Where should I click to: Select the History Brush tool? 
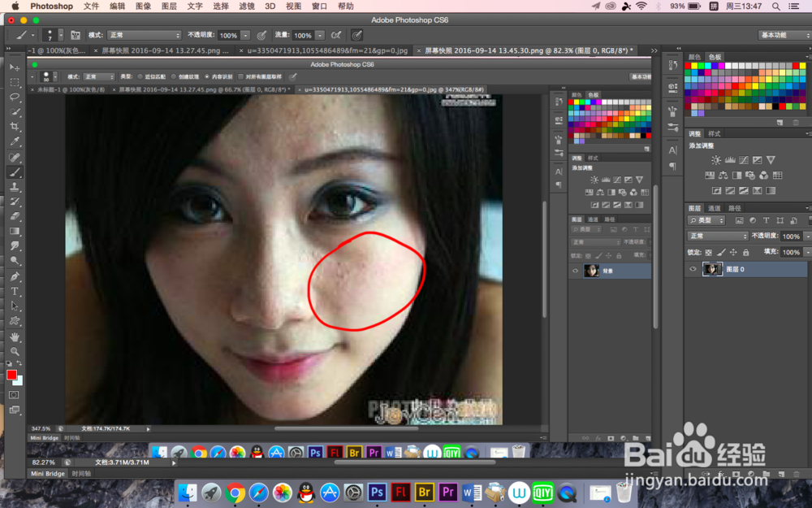pyautogui.click(x=15, y=202)
